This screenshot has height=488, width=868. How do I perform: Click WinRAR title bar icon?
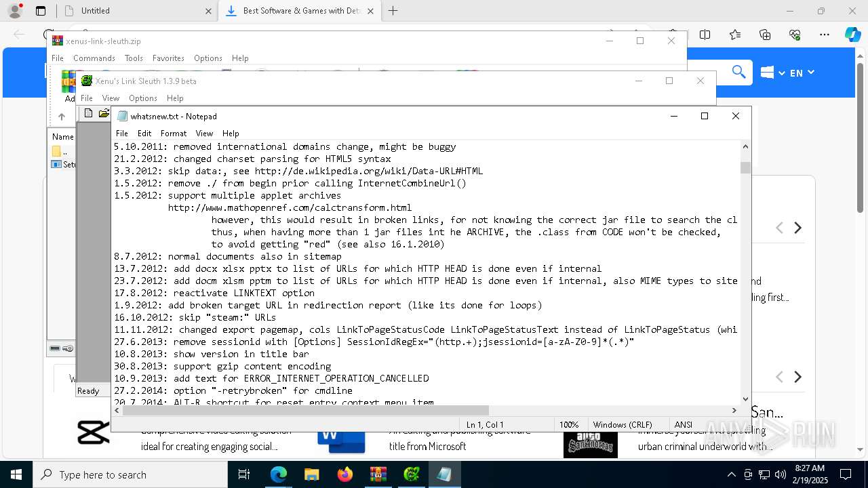pos(58,41)
